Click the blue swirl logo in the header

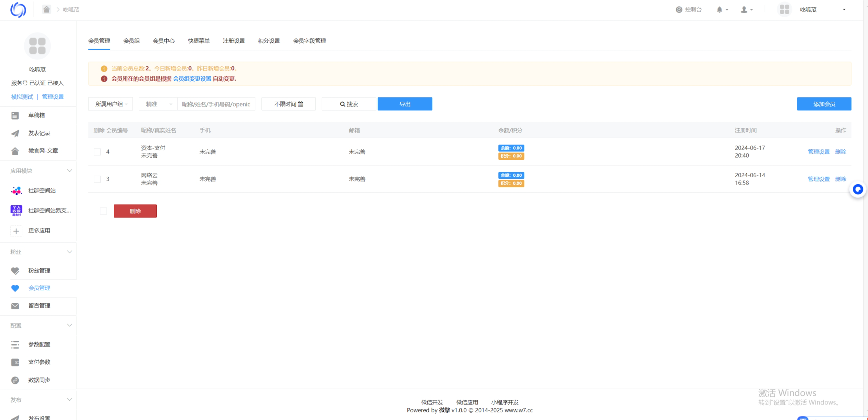coord(18,10)
